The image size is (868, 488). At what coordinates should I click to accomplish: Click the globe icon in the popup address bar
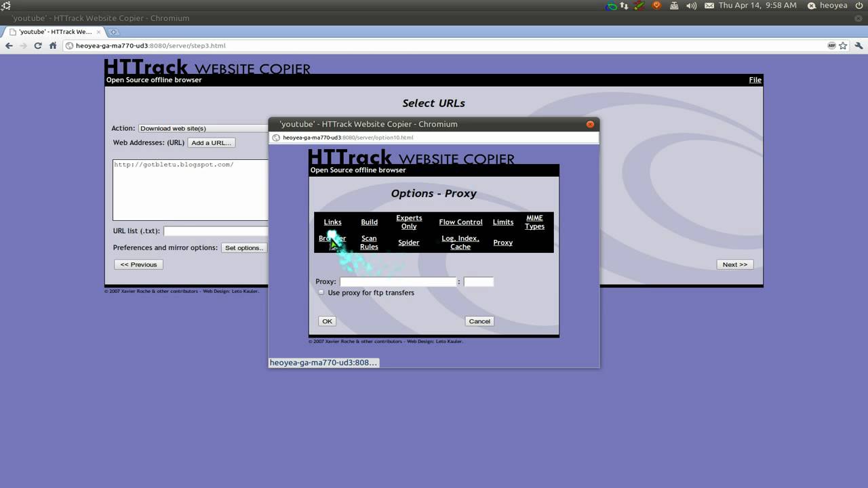point(276,138)
